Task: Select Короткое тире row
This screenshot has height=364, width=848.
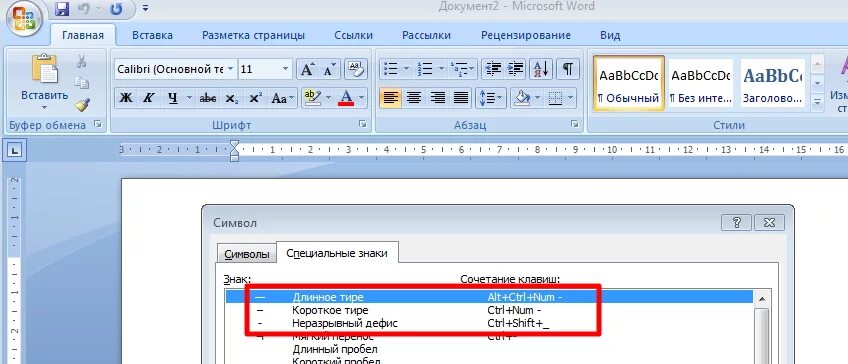Action: (489, 310)
